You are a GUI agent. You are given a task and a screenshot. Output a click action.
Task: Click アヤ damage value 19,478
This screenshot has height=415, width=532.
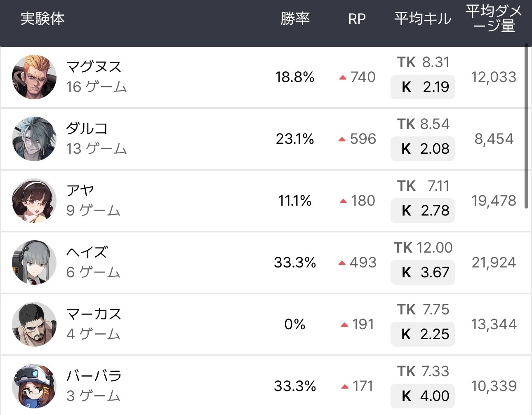pos(494,201)
